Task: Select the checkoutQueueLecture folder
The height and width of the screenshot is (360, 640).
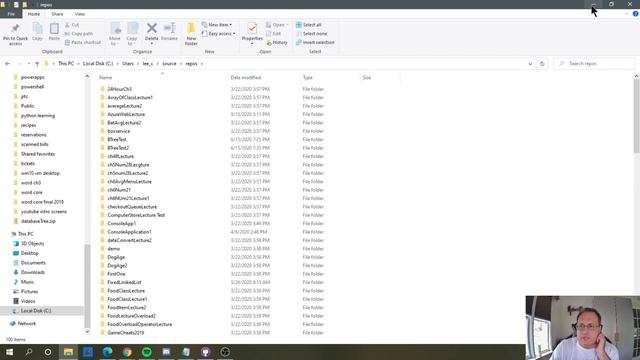Action: [x=132, y=207]
